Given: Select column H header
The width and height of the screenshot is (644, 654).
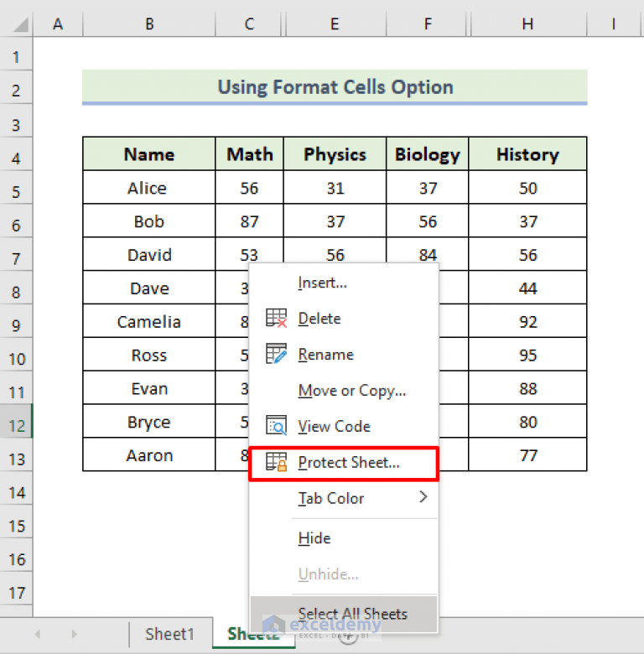Looking at the screenshot, I should tap(527, 24).
